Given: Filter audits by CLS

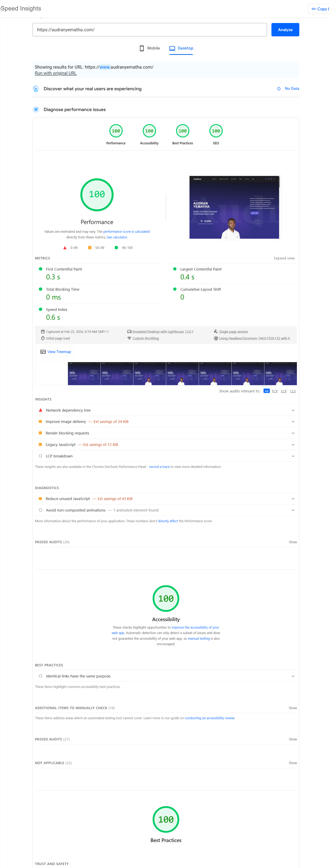Looking at the screenshot, I should click(x=293, y=391).
